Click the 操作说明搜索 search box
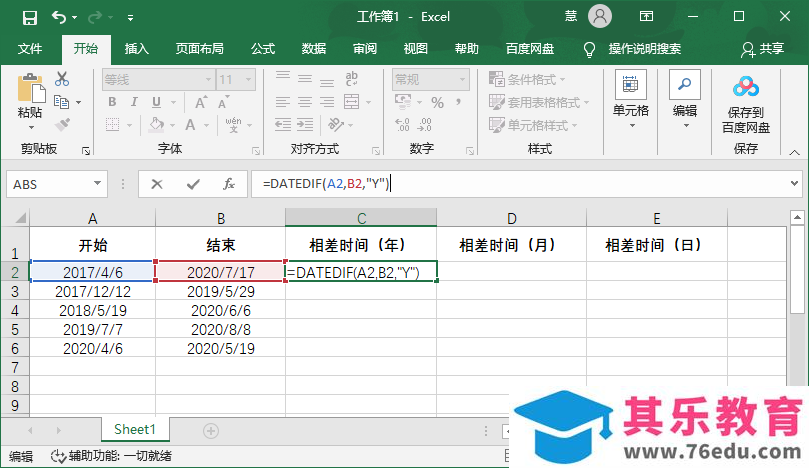Screen dimensions: 809x468 tap(644, 49)
